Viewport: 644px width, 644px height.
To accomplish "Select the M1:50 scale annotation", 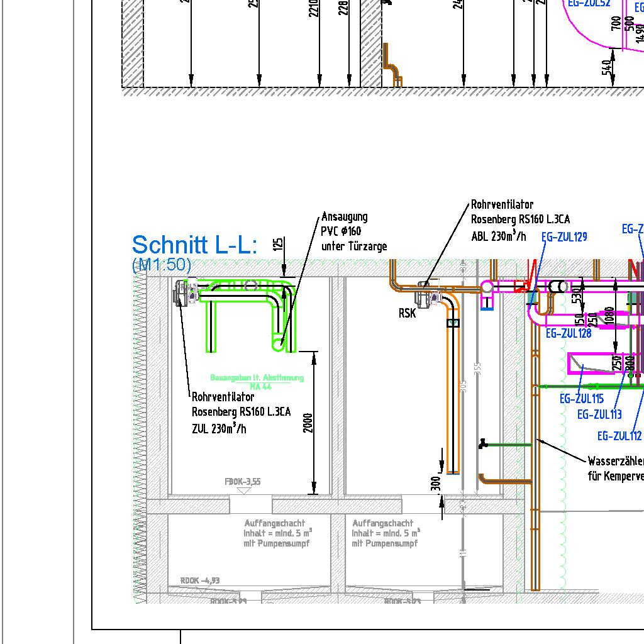I will (x=161, y=265).
